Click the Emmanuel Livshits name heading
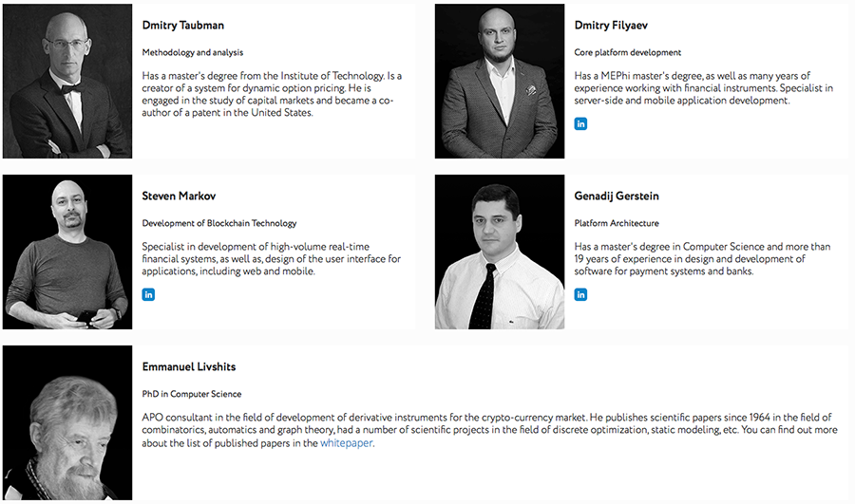The width and height of the screenshot is (855, 504). click(189, 366)
